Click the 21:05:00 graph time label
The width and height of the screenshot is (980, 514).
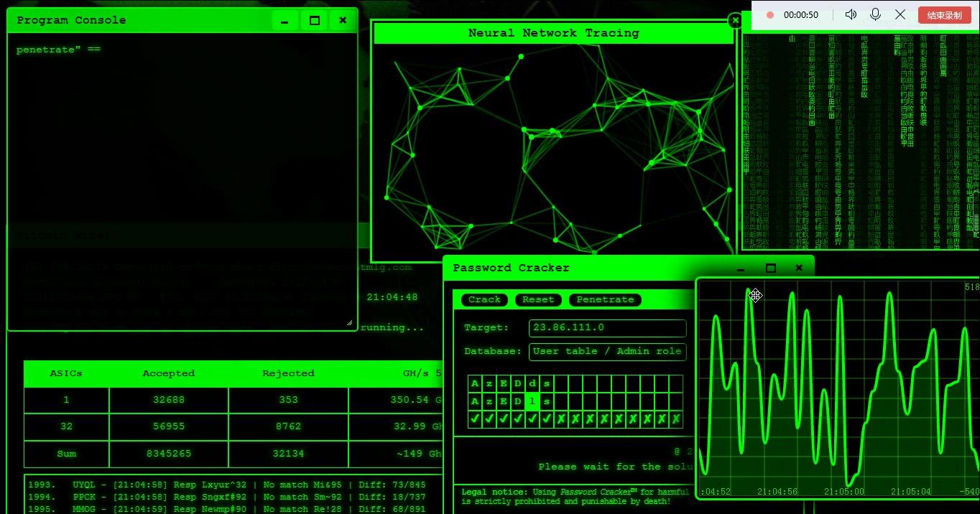[x=844, y=492]
